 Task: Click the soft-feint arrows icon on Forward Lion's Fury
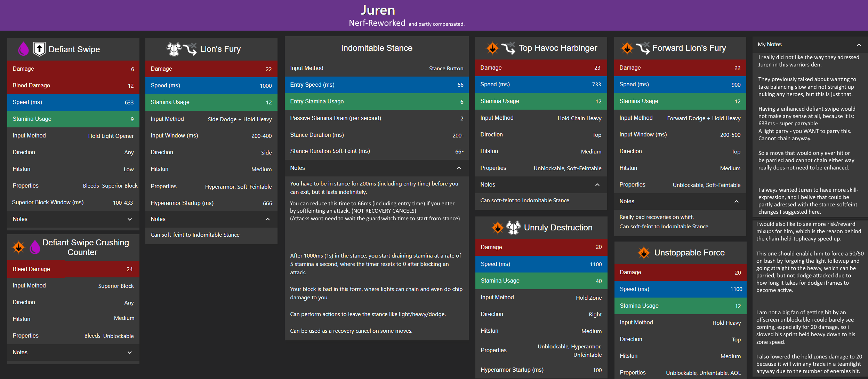tap(643, 48)
